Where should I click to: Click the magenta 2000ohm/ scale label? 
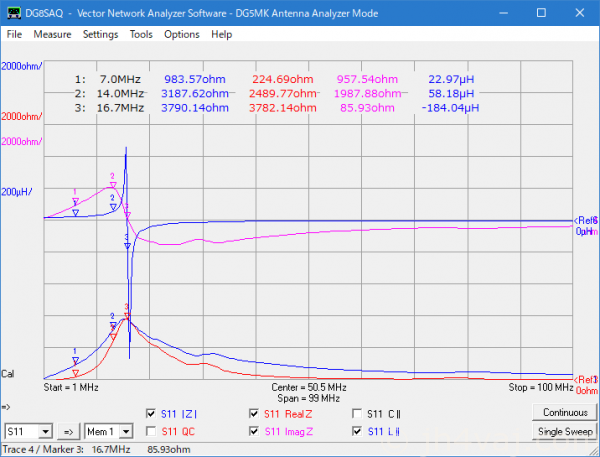click(21, 142)
